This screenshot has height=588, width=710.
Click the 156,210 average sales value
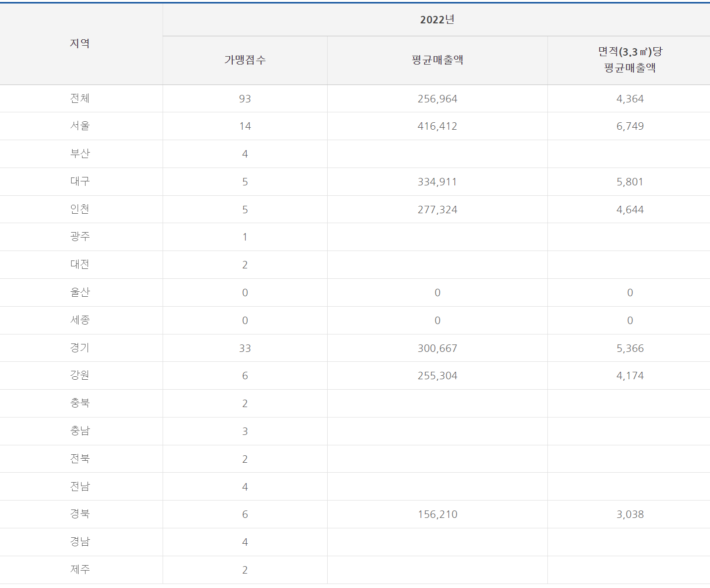[437, 514]
